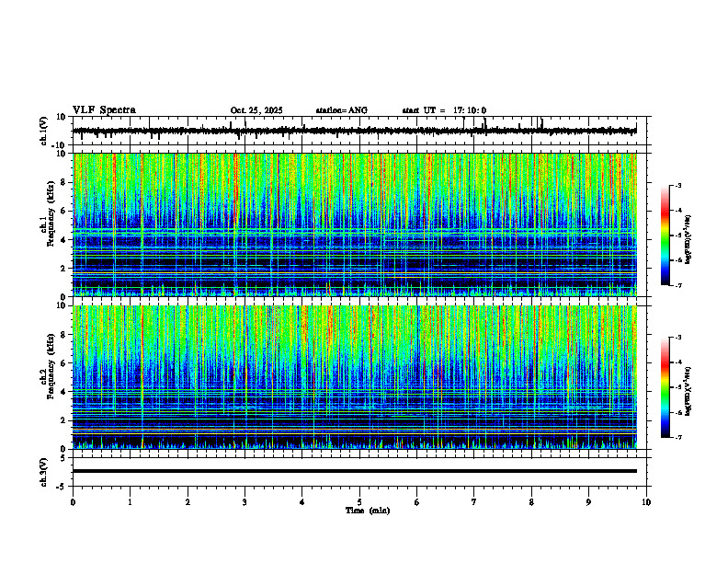Click the ch.2 spectrogram color scale bar
The height and width of the screenshot is (563, 728).
pyautogui.click(x=665, y=387)
